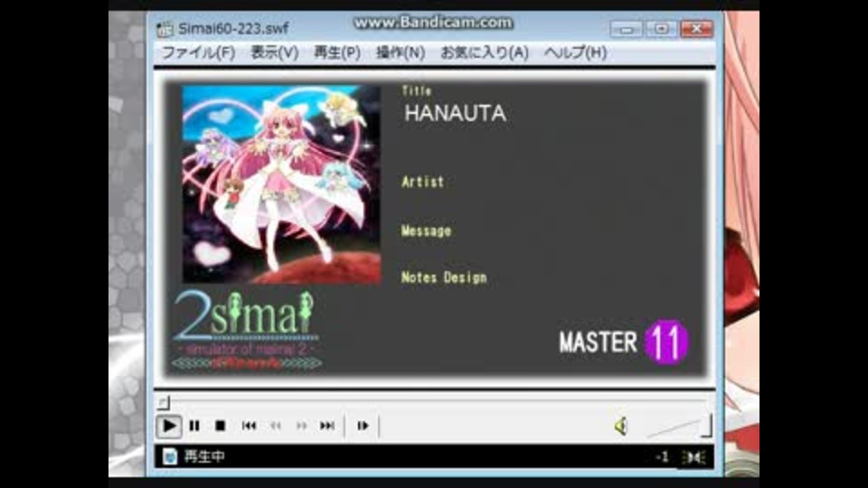Mute audio via the speaker icon
This screenshot has width=868, height=488.
[x=621, y=426]
